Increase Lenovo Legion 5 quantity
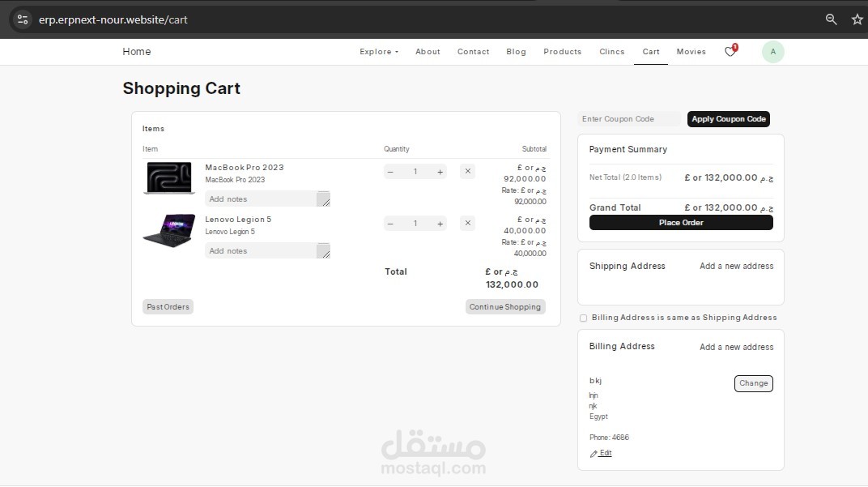 point(440,224)
